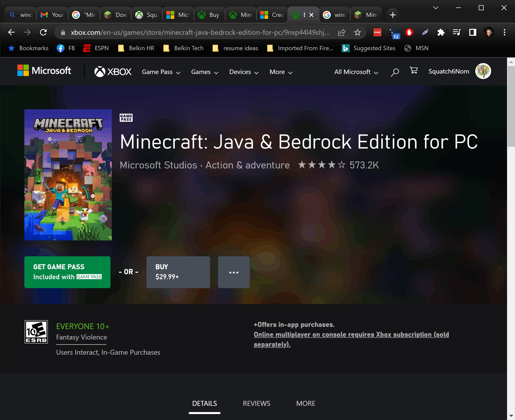The height and width of the screenshot is (420, 515).
Task: Click the purple feather extension icon
Action: (x=425, y=32)
